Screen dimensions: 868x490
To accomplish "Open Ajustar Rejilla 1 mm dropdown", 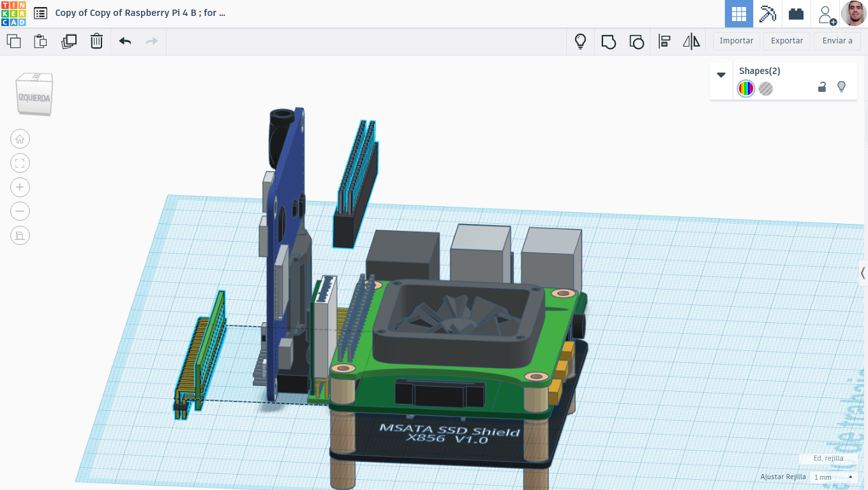I will pos(833,477).
